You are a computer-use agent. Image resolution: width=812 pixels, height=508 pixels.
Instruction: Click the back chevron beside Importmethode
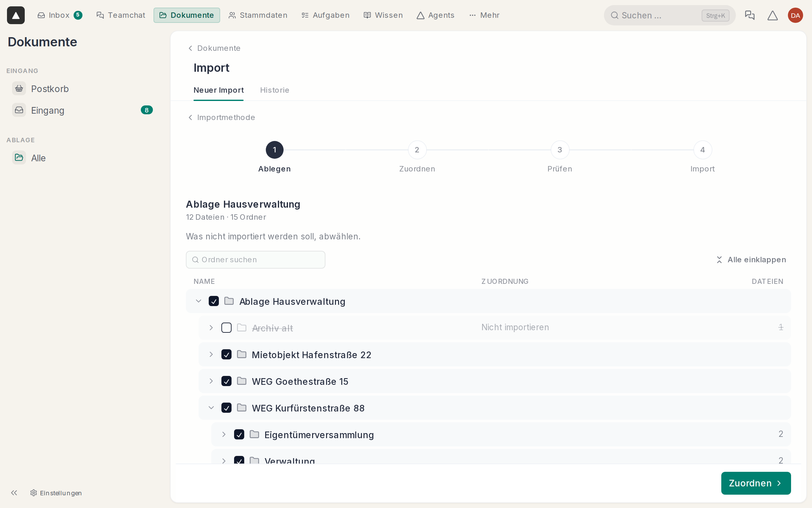click(x=190, y=117)
